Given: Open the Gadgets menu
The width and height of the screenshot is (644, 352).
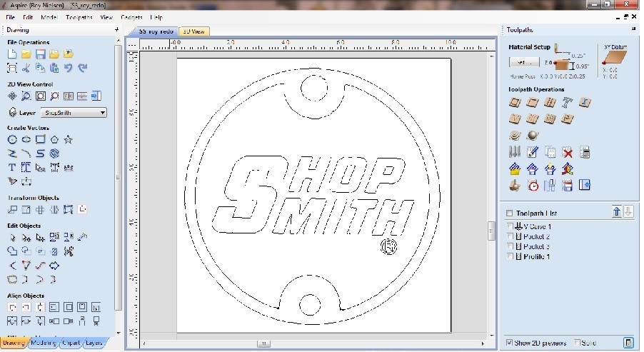Looking at the screenshot, I should [131, 17].
